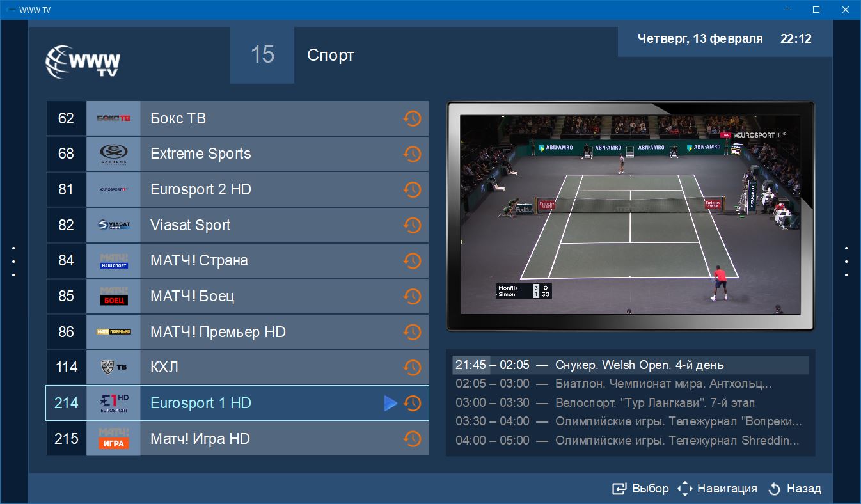Click the Viasat Sport catch-up clock icon
The image size is (861, 504).
click(x=413, y=225)
